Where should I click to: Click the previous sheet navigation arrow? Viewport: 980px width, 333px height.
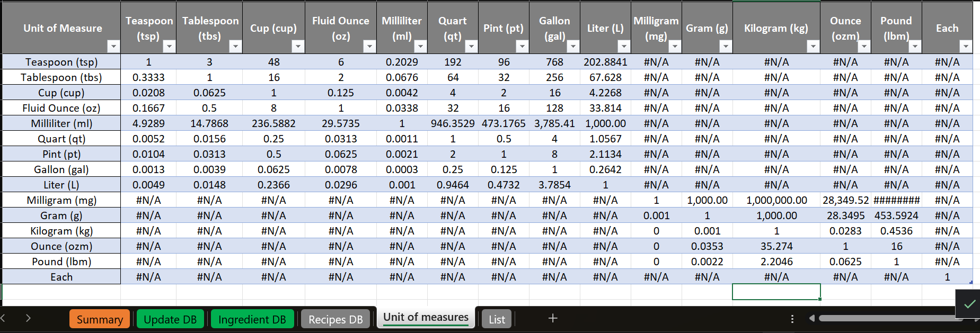[x=3, y=318]
